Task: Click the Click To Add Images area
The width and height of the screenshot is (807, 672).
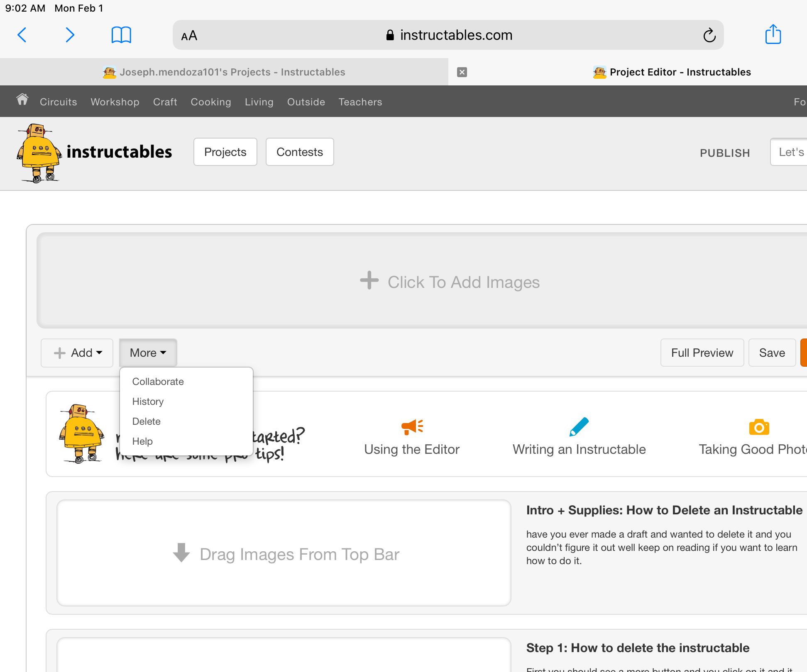Action: (450, 281)
